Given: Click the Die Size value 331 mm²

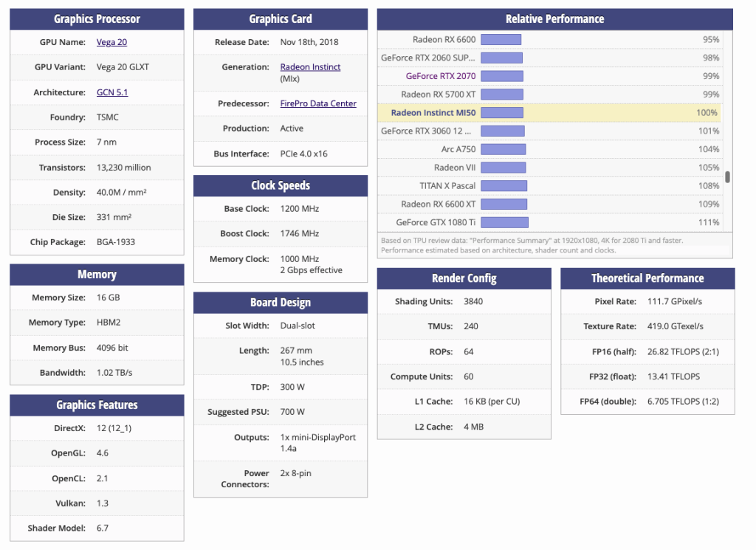Looking at the screenshot, I should pos(114,217).
